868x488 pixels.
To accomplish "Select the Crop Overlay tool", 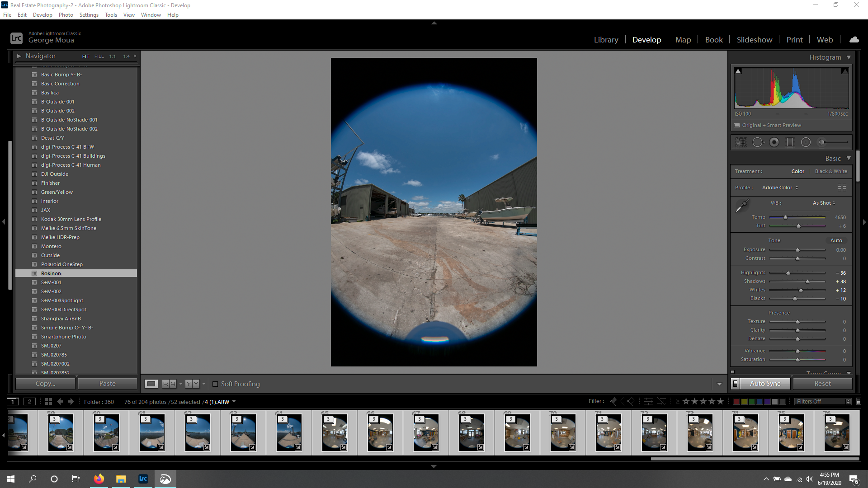I will point(741,142).
